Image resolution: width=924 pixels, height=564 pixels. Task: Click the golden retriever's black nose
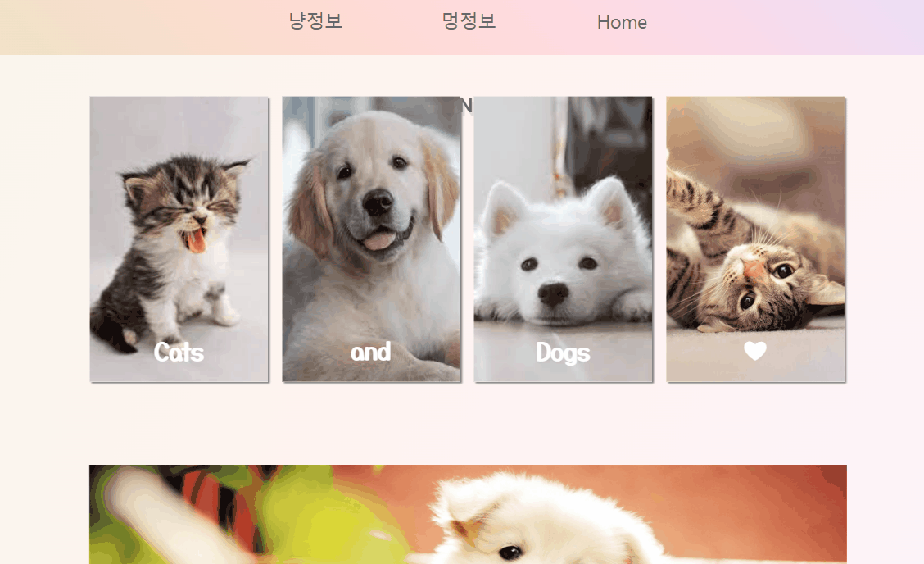tap(377, 202)
